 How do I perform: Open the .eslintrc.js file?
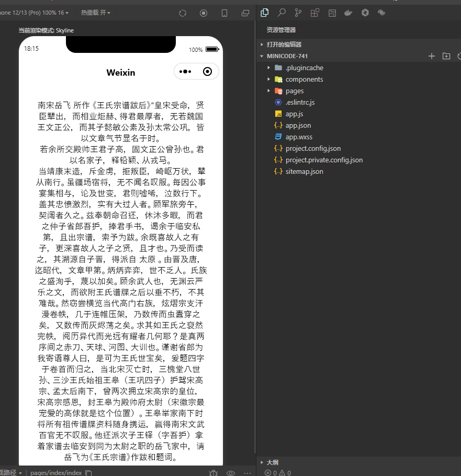coord(358,102)
